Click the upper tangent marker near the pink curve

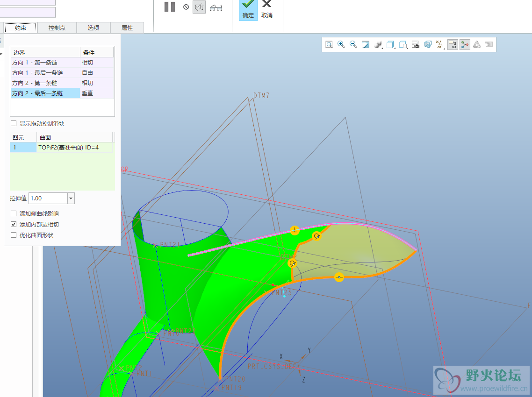click(316, 236)
